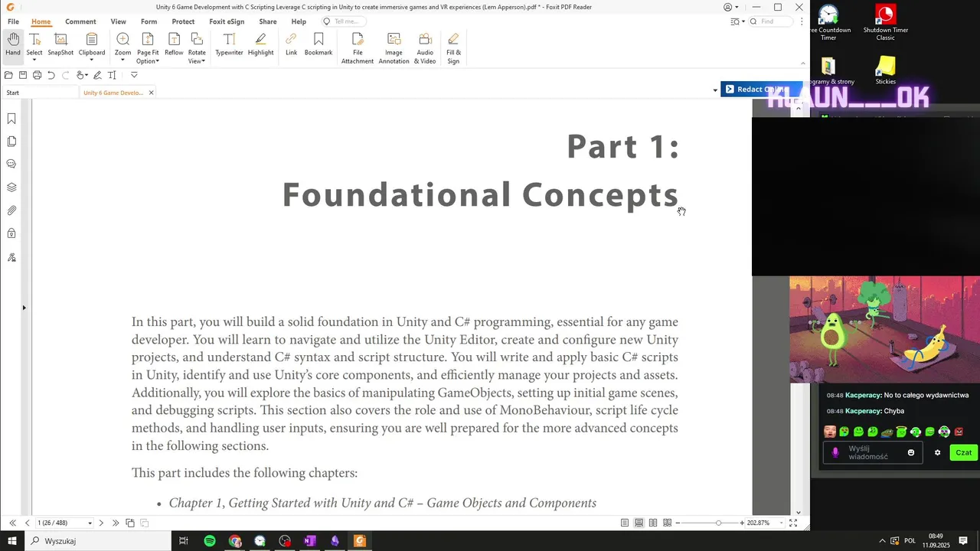Add a Bookmark from the ribbon
Screen dimensions: 980x551
[318, 44]
